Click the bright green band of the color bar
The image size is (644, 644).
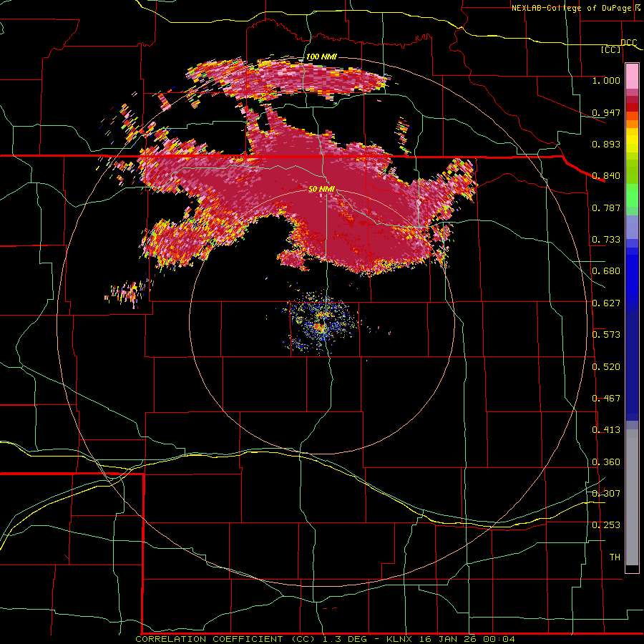632,195
